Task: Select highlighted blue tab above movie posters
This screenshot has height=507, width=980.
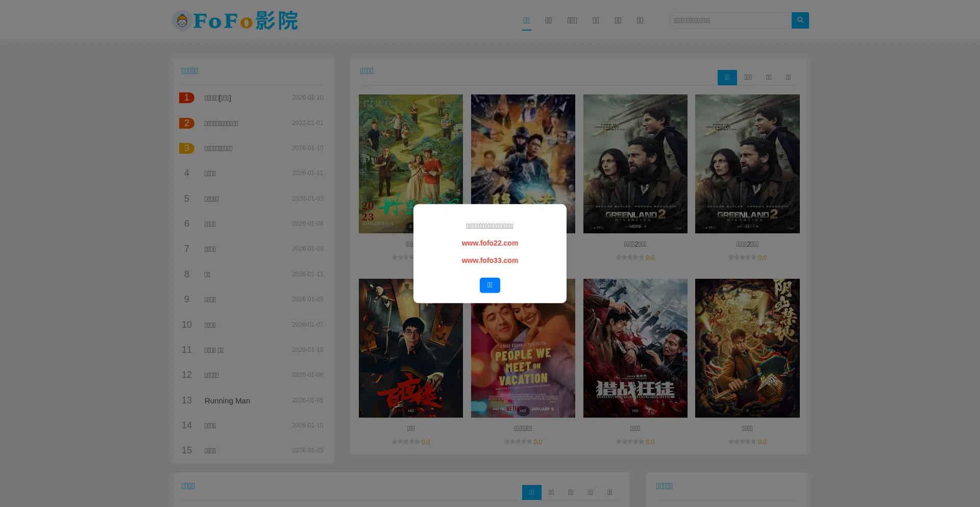Action: click(x=727, y=78)
